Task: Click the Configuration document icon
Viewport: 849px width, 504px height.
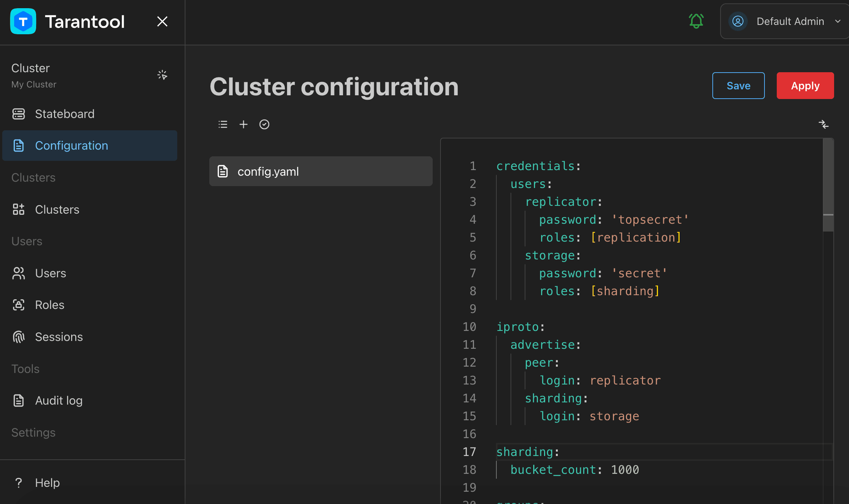Action: click(x=18, y=146)
